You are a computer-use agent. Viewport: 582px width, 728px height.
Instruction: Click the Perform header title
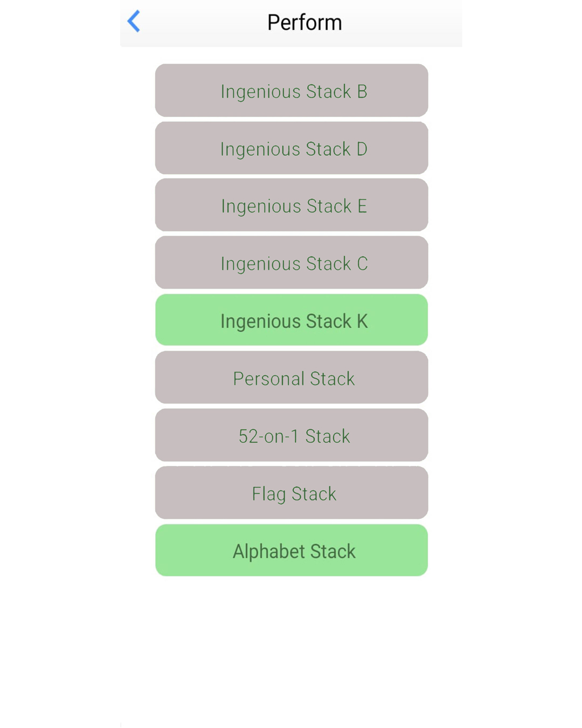[304, 23]
